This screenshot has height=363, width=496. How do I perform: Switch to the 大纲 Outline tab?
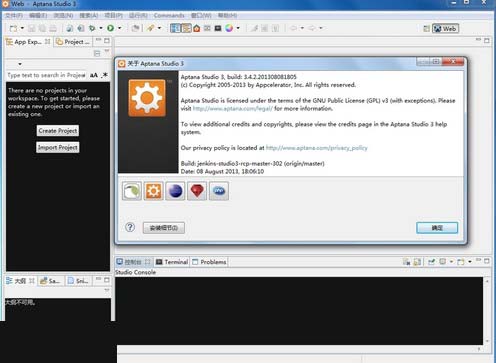pyautogui.click(x=20, y=281)
